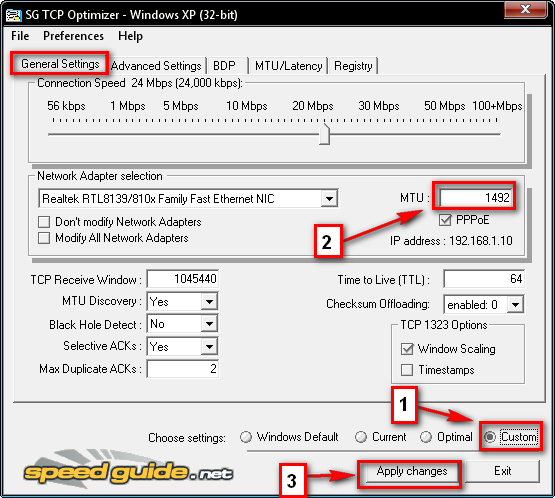Select the Windows Default settings radio

(x=246, y=437)
